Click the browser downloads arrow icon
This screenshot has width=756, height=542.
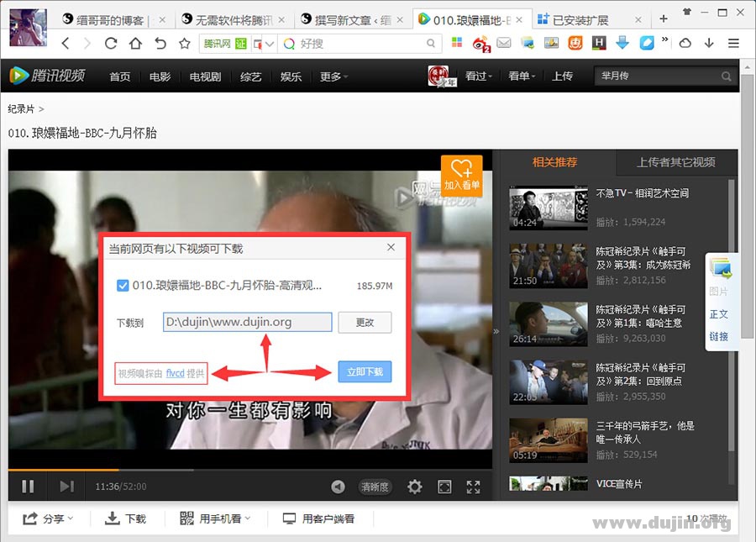709,43
